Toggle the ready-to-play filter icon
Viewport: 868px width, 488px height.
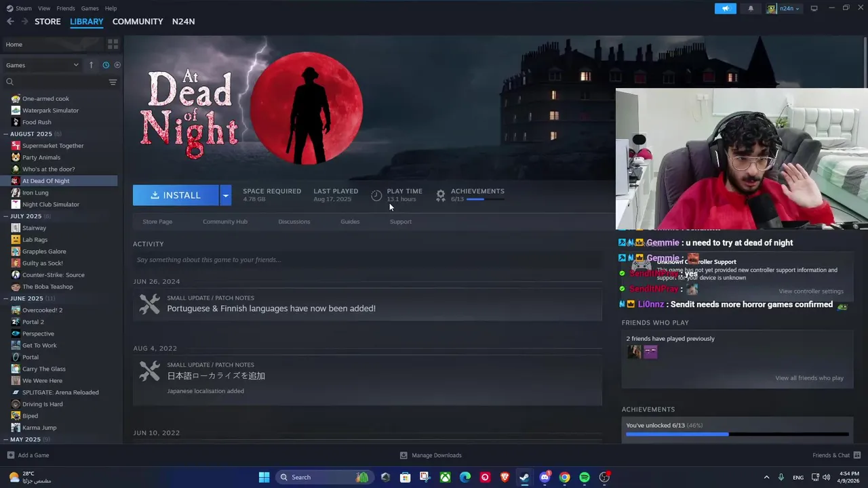click(x=117, y=65)
